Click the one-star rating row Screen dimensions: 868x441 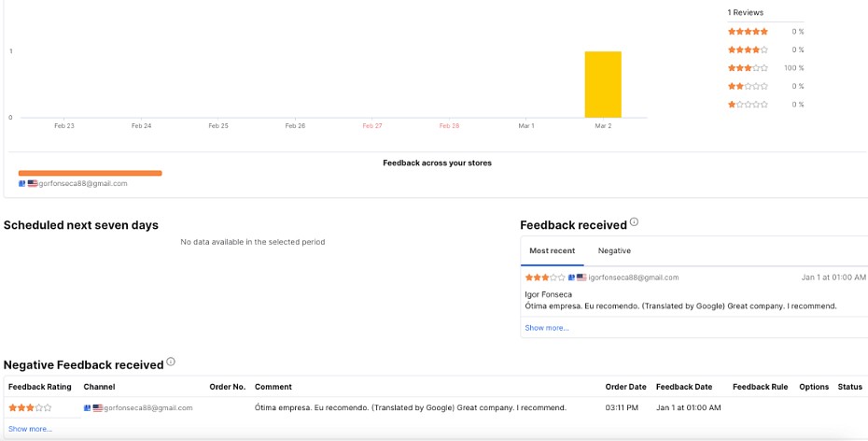tap(765, 104)
